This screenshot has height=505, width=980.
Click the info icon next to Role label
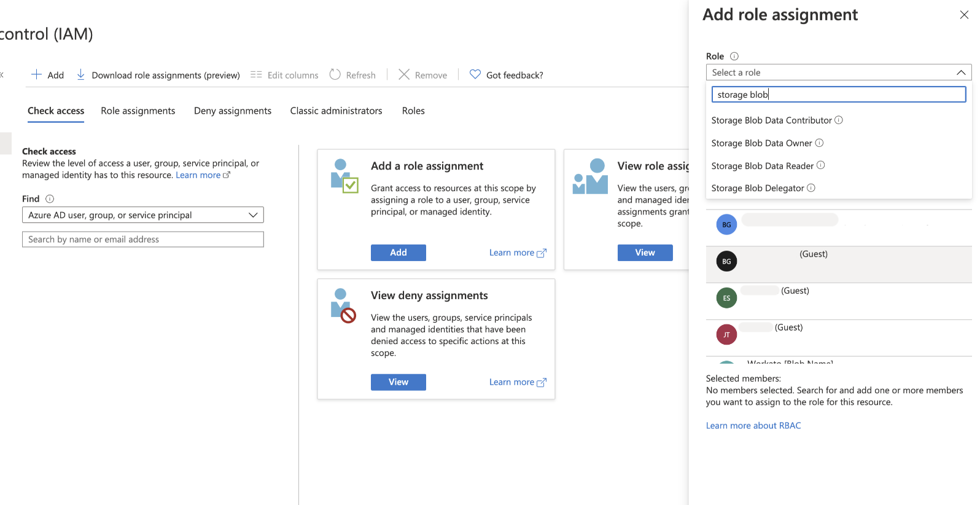(734, 56)
